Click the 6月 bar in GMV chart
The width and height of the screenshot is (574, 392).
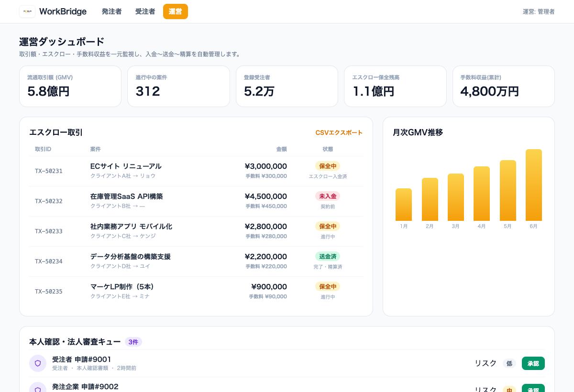click(x=534, y=185)
